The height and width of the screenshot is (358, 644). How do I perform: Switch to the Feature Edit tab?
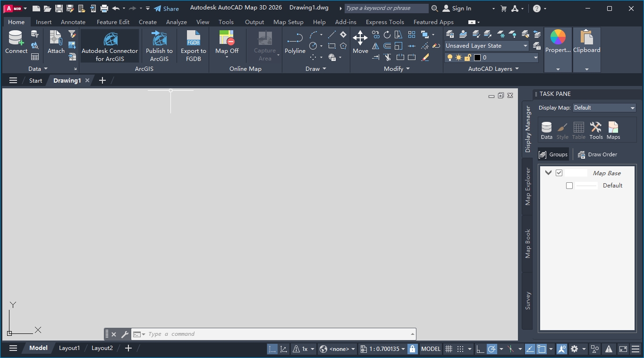click(113, 22)
